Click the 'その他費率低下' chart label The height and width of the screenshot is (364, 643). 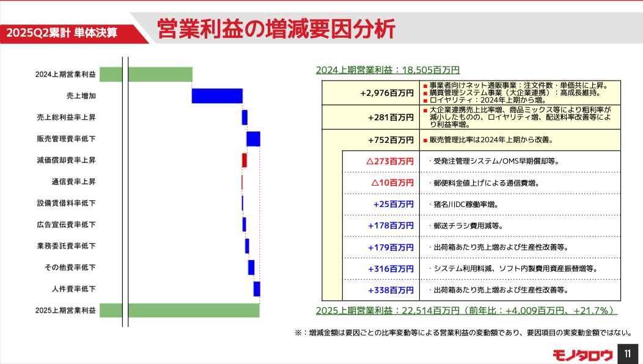coord(70,268)
